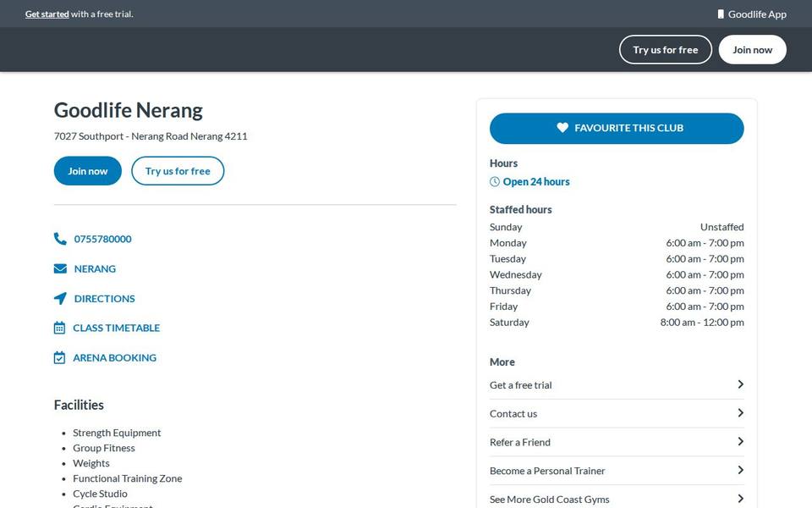
Task: Click the clock icon beside Open 24 hours
Action: (x=495, y=181)
